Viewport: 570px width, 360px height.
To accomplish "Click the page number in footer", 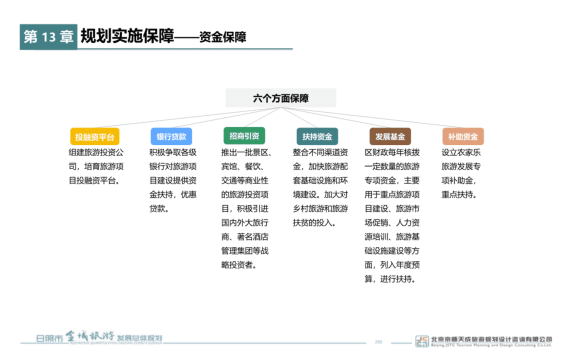I will (x=378, y=342).
